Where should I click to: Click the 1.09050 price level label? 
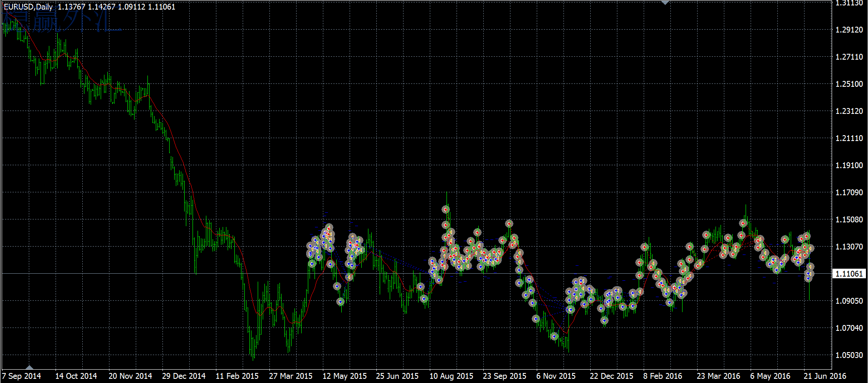click(849, 301)
